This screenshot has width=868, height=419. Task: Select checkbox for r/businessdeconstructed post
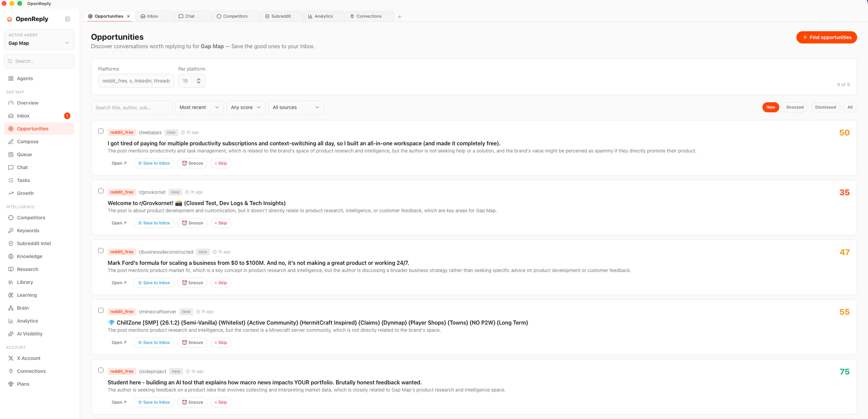coord(101,251)
